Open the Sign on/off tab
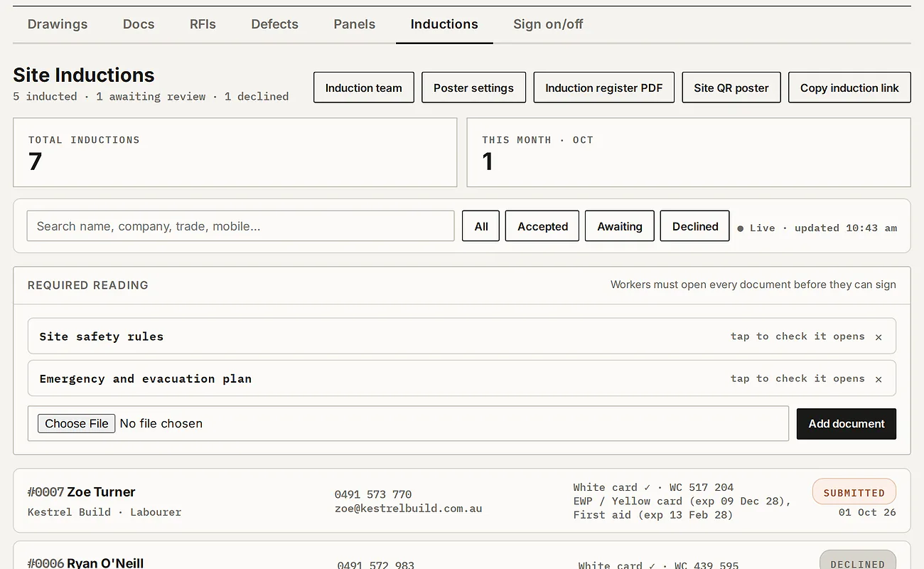This screenshot has width=924, height=569. 548,24
